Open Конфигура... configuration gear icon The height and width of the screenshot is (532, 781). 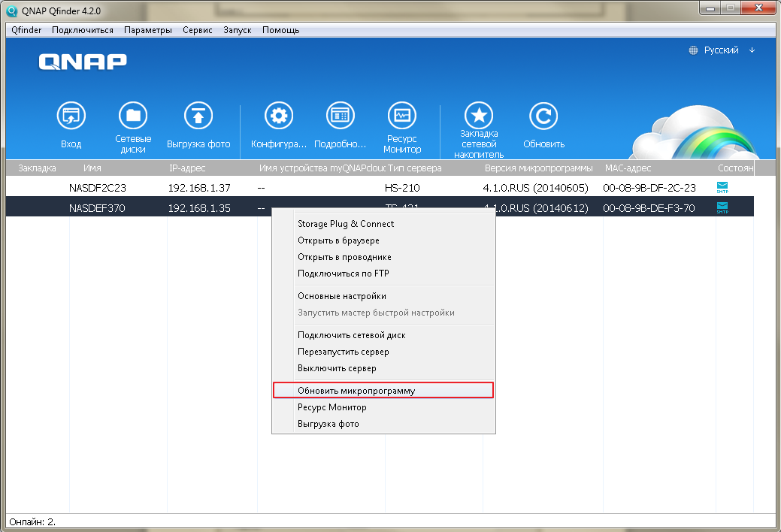(278, 116)
